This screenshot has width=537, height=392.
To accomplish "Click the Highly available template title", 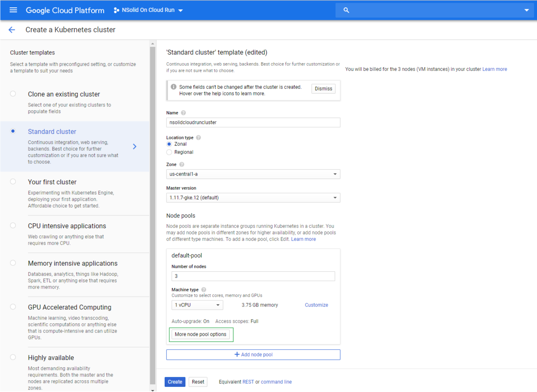I will click(51, 358).
